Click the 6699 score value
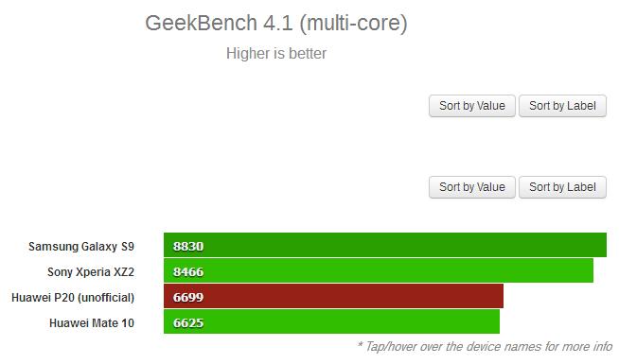This screenshot has height=364, width=619. click(188, 298)
